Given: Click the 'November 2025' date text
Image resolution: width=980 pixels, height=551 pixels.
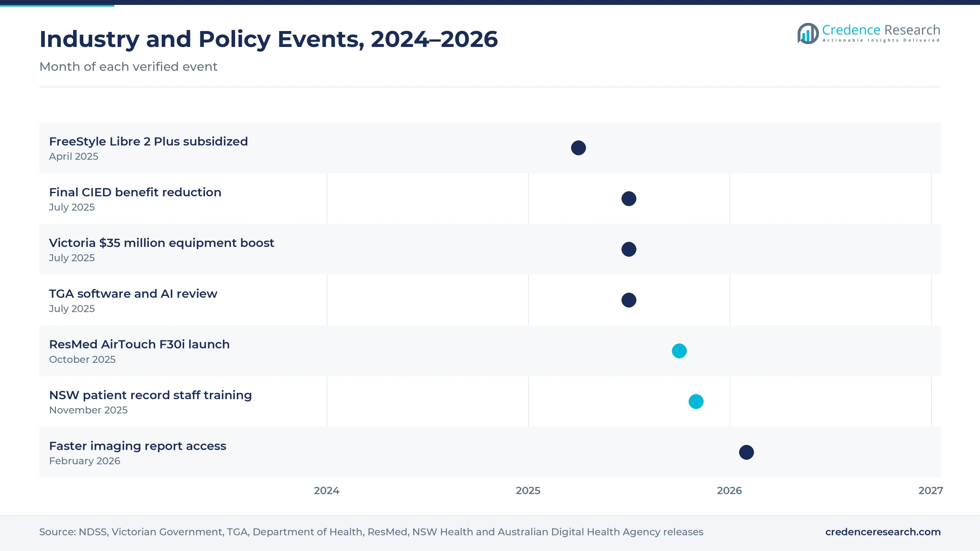Looking at the screenshot, I should (88, 410).
